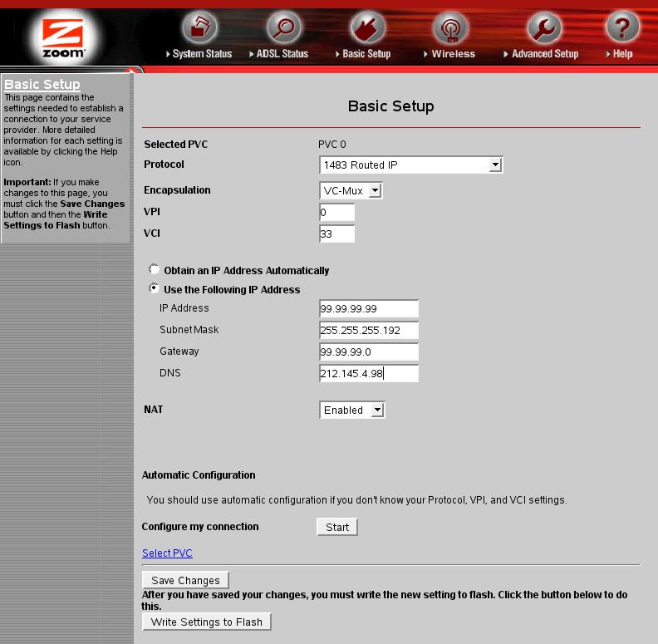Open the ADSL Status menu label
This screenshot has width=658, height=644.
click(278, 54)
